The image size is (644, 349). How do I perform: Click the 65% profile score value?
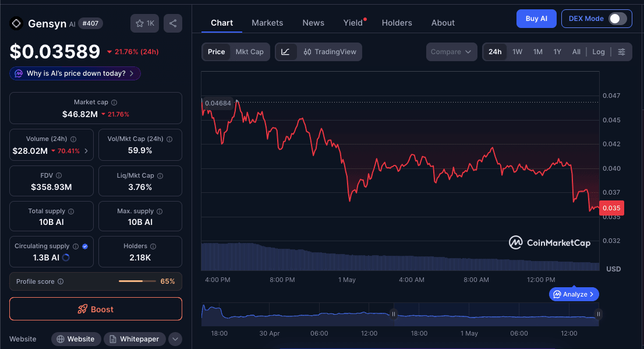click(x=168, y=281)
